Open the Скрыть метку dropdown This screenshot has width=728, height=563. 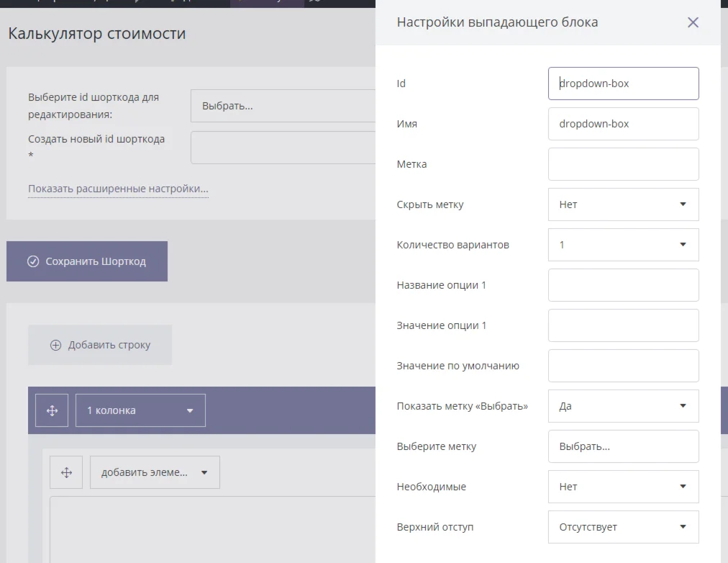[623, 204]
